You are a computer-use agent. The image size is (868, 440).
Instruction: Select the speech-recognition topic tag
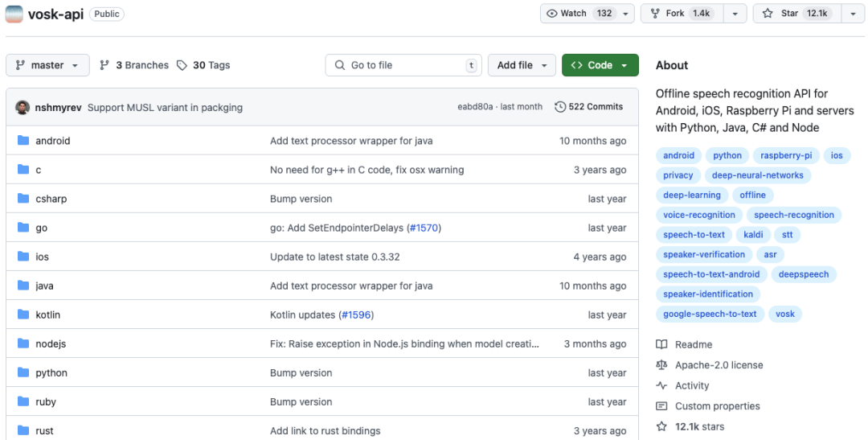click(794, 215)
